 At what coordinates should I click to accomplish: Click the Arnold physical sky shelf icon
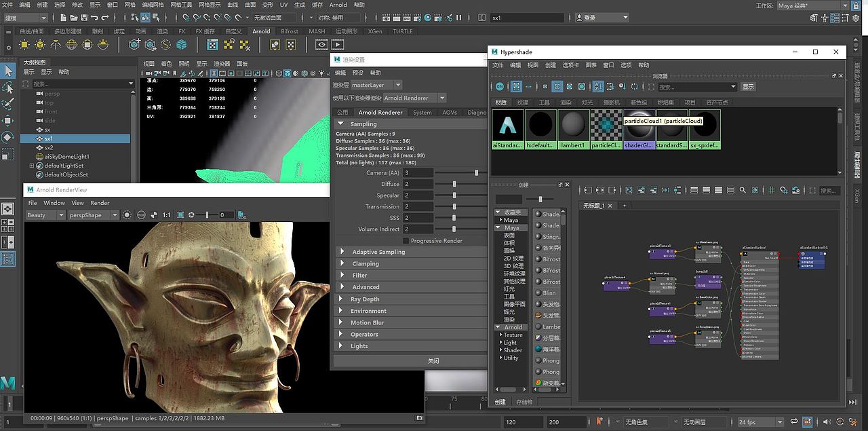104,45
